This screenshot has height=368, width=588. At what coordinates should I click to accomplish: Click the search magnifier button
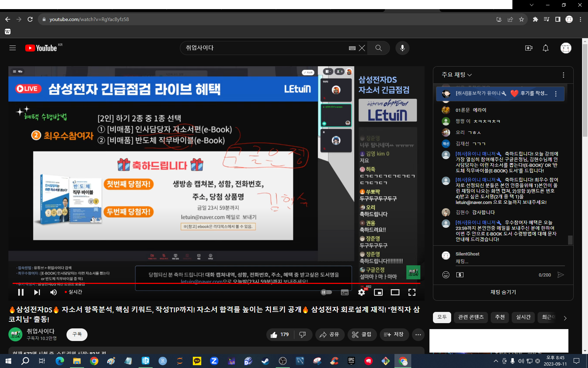(x=379, y=48)
